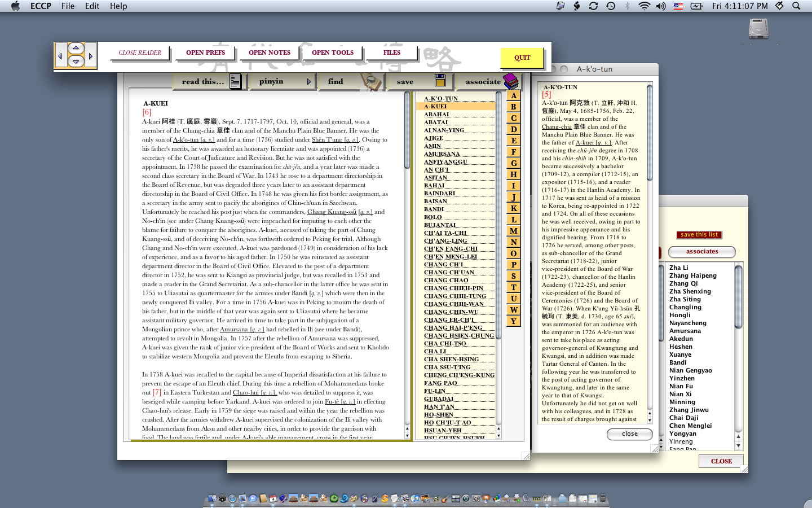Image resolution: width=812 pixels, height=508 pixels.
Task: Open the Help menu
Action: click(118, 6)
